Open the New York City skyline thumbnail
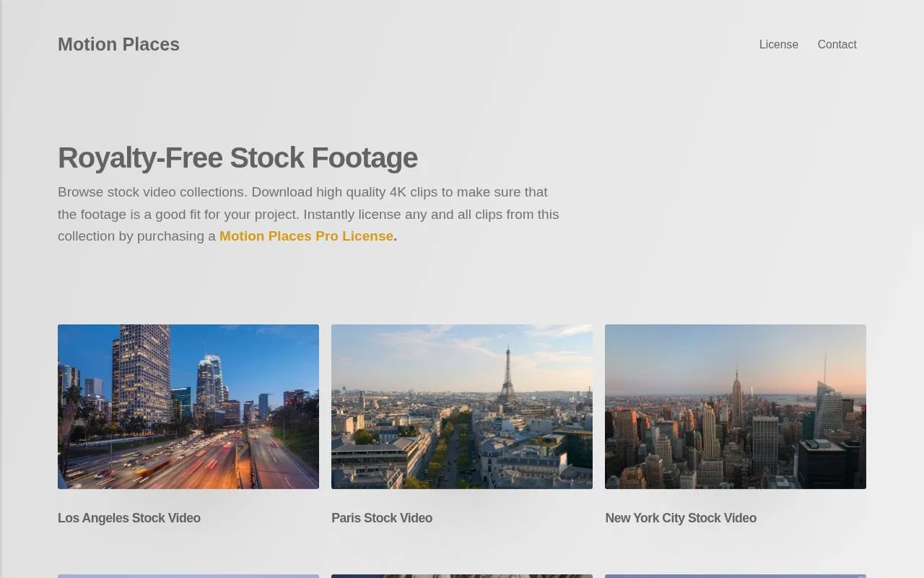The image size is (924, 578). 736,407
